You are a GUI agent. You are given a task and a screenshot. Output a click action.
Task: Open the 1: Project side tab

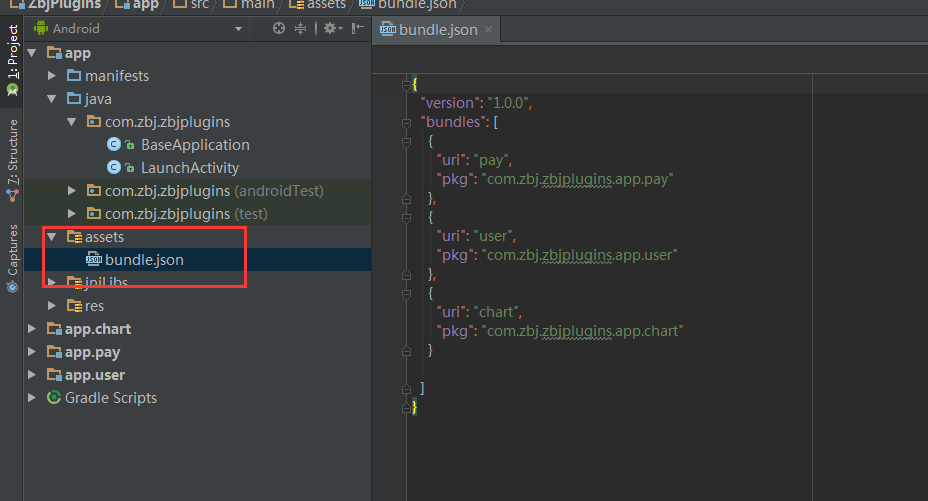point(12,59)
